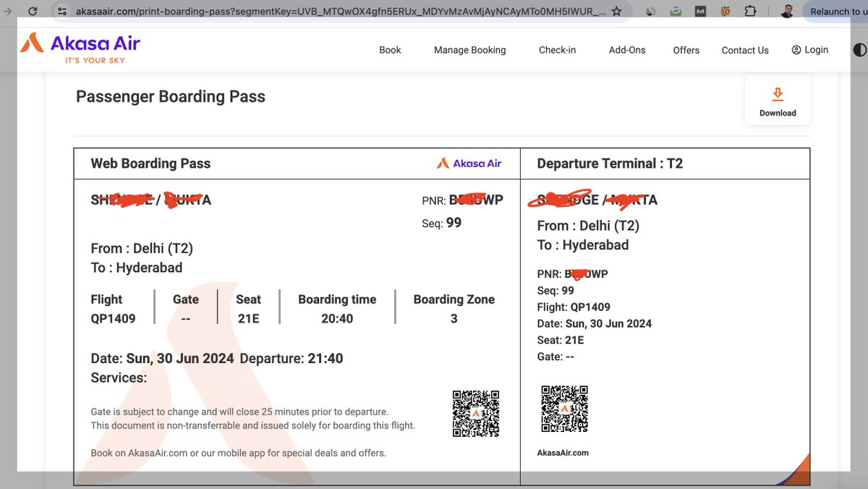Click the M extension icon in toolbar
This screenshot has height=489, width=868.
click(x=700, y=12)
